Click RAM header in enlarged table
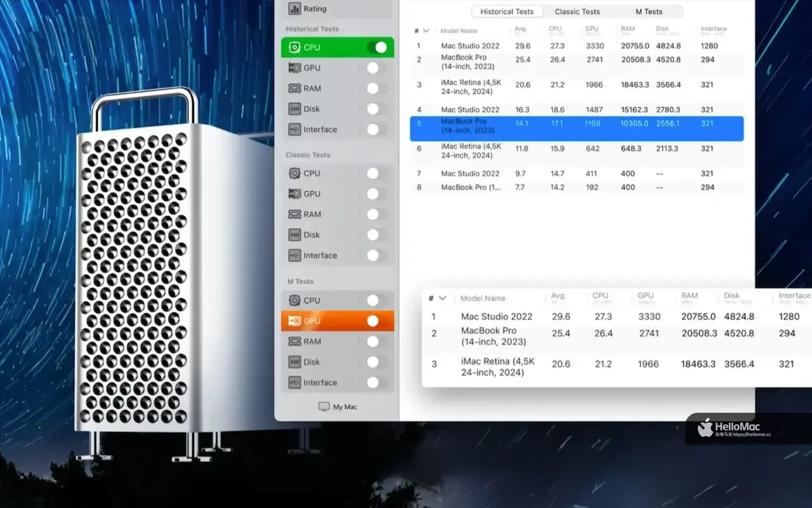Image resolution: width=812 pixels, height=508 pixels. pyautogui.click(x=690, y=296)
